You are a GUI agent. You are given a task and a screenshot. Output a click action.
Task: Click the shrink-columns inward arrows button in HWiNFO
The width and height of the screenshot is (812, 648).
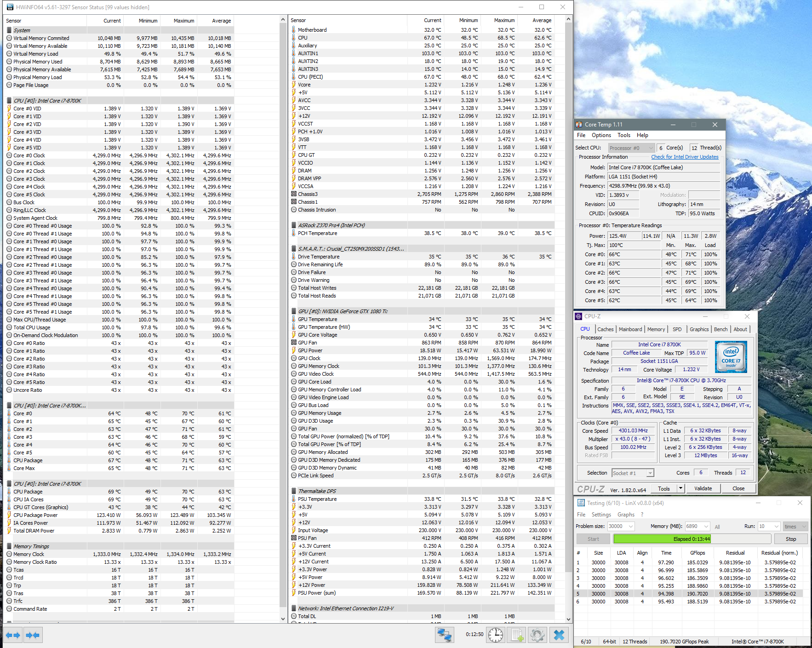point(33,635)
